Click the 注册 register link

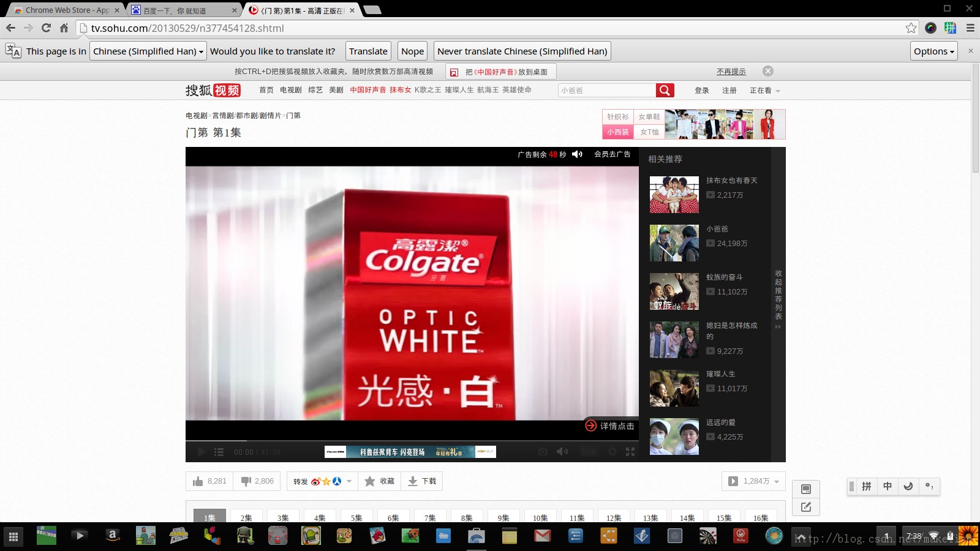point(729,91)
